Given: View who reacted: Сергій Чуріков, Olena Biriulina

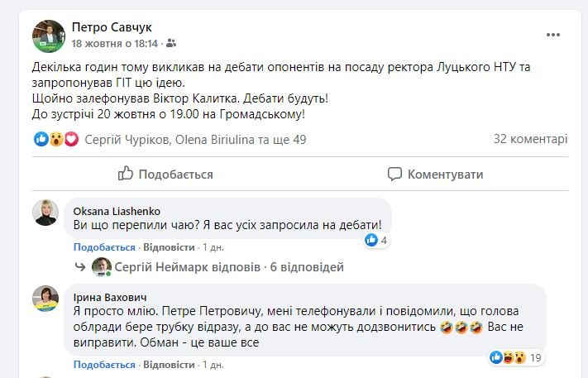Looking at the screenshot, I should pos(195,140).
